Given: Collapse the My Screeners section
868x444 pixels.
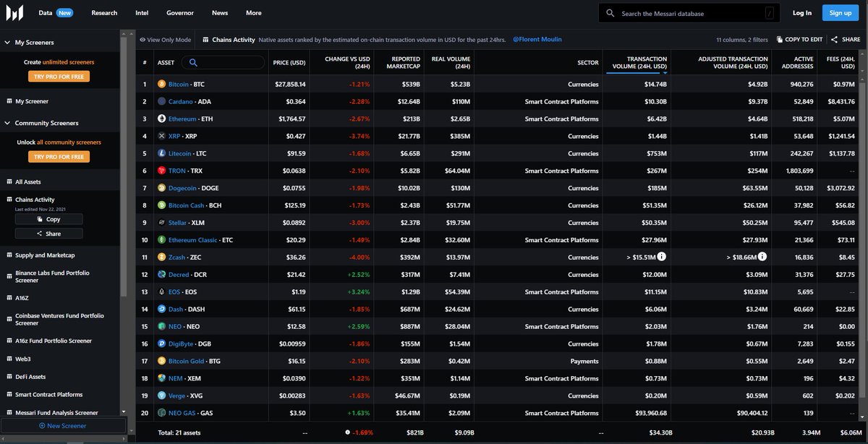Looking at the screenshot, I should [7, 43].
